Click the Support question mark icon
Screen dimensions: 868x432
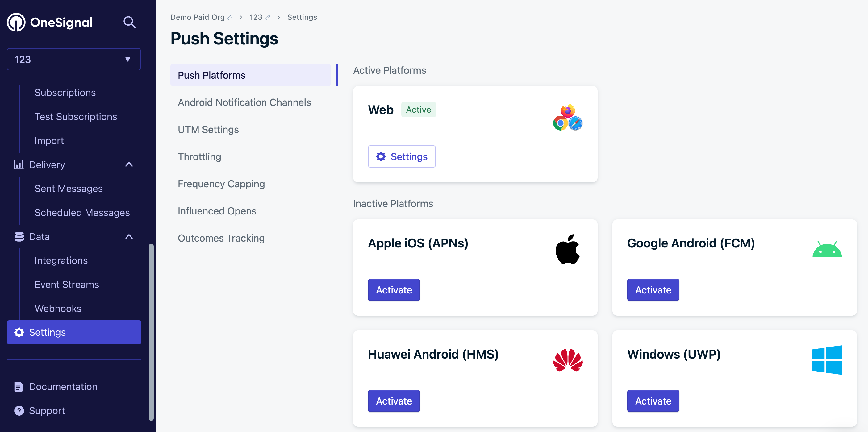point(19,410)
